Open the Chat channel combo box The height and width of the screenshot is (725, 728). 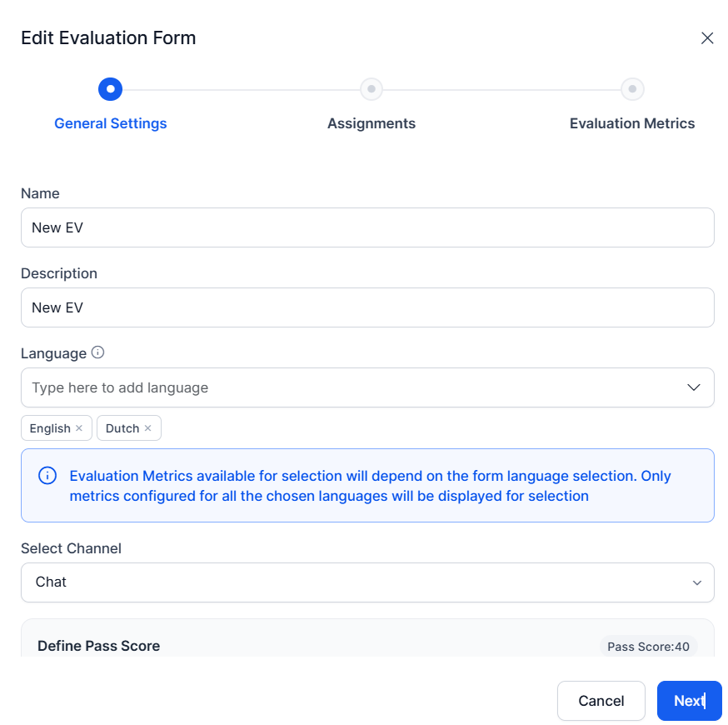tap(367, 582)
